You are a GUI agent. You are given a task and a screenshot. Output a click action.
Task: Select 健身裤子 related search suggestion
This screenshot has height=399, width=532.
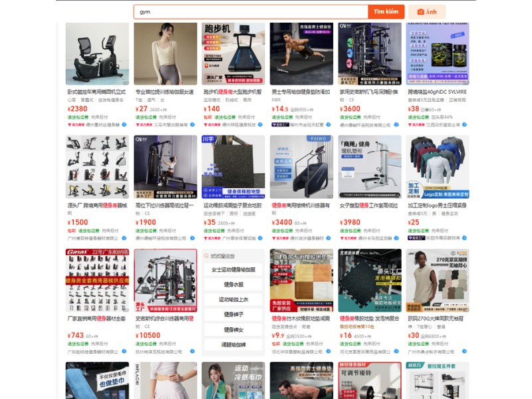pyautogui.click(x=233, y=315)
